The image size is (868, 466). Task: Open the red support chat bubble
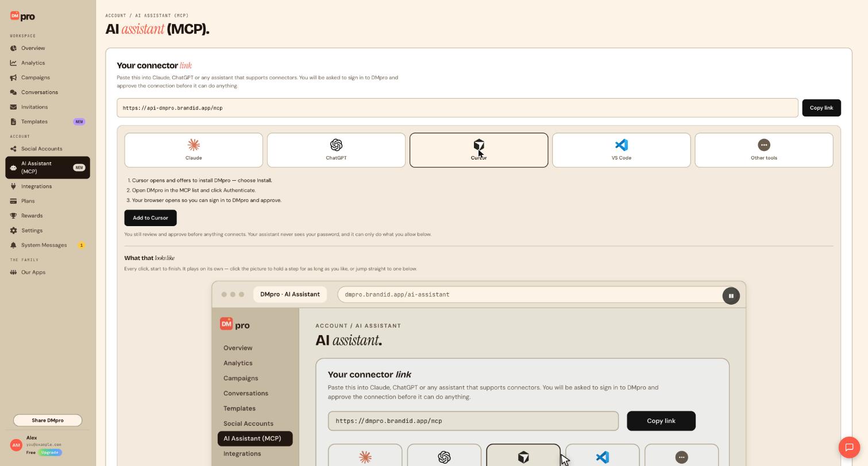pyautogui.click(x=849, y=448)
